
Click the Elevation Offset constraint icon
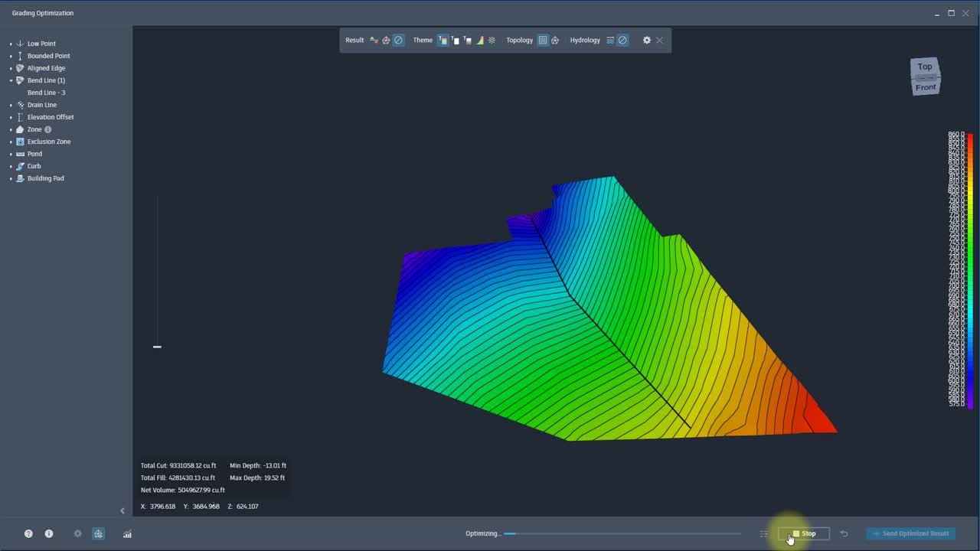click(x=20, y=117)
